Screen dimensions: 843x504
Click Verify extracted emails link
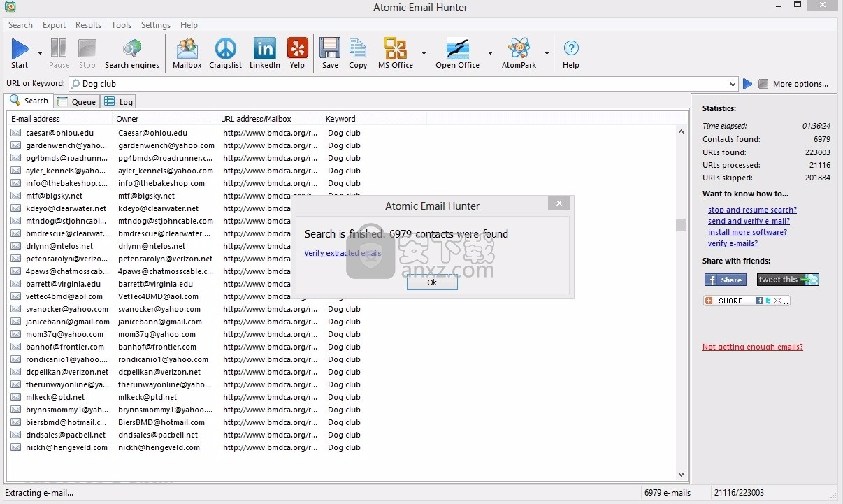tap(343, 253)
